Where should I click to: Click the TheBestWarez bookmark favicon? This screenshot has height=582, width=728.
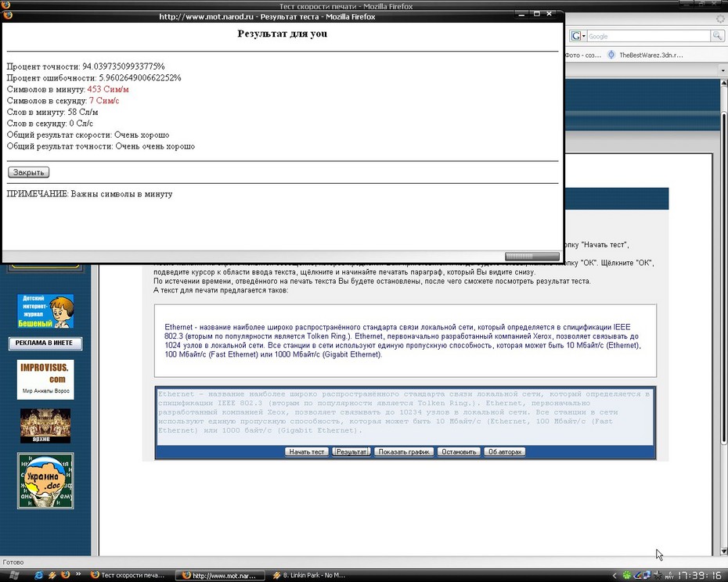(x=611, y=55)
